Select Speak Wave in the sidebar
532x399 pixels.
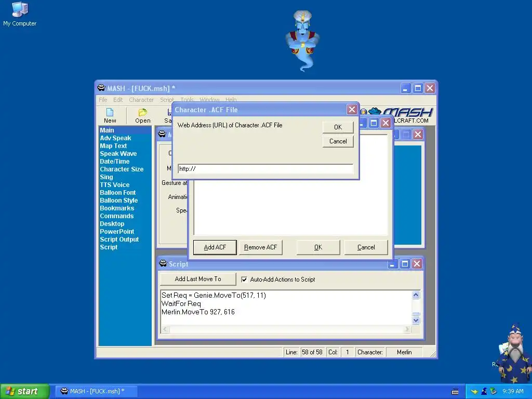point(118,154)
